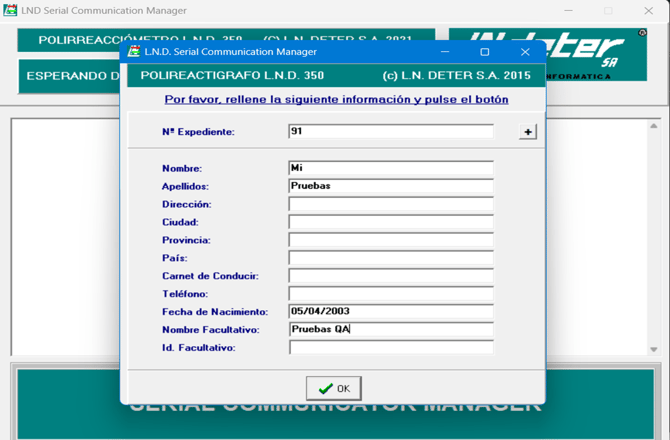The image size is (670, 440).
Task: Select the País text field
Action: point(390,258)
